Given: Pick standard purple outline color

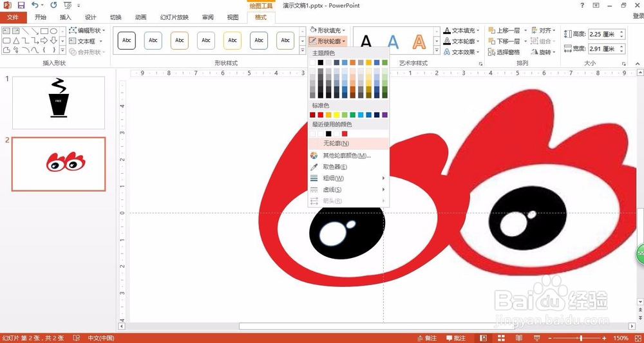Looking at the screenshot, I should click(x=385, y=115).
